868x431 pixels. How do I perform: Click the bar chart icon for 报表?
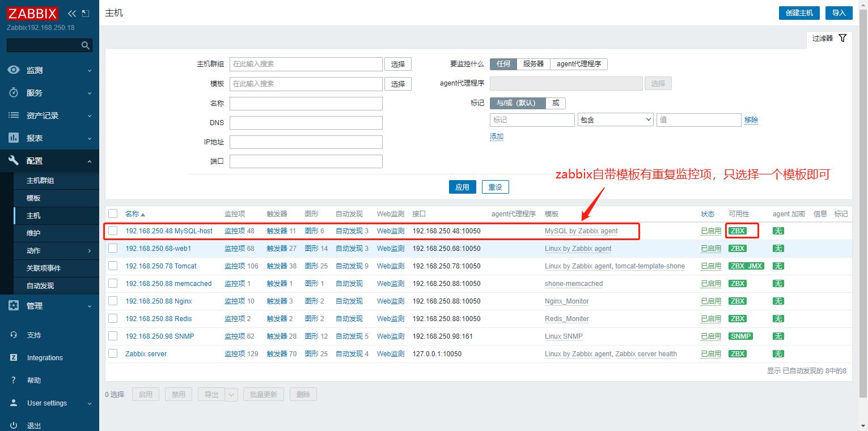coord(14,138)
